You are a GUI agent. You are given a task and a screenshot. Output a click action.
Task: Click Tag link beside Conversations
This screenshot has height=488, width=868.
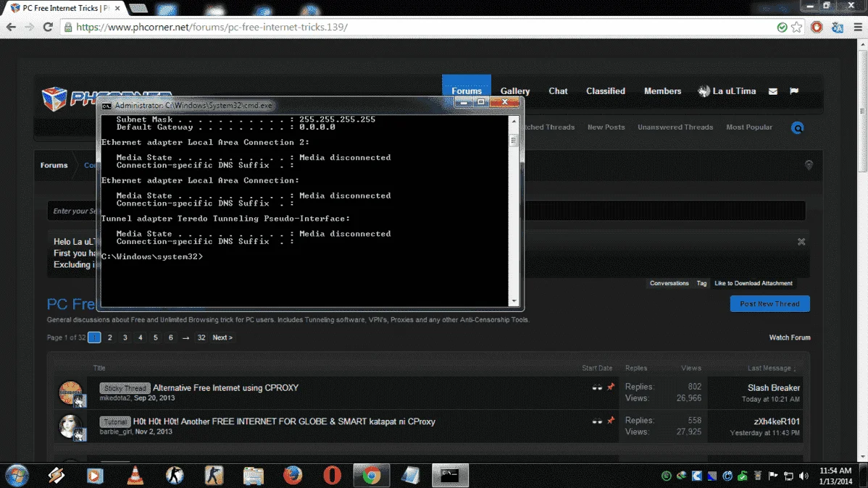point(701,283)
